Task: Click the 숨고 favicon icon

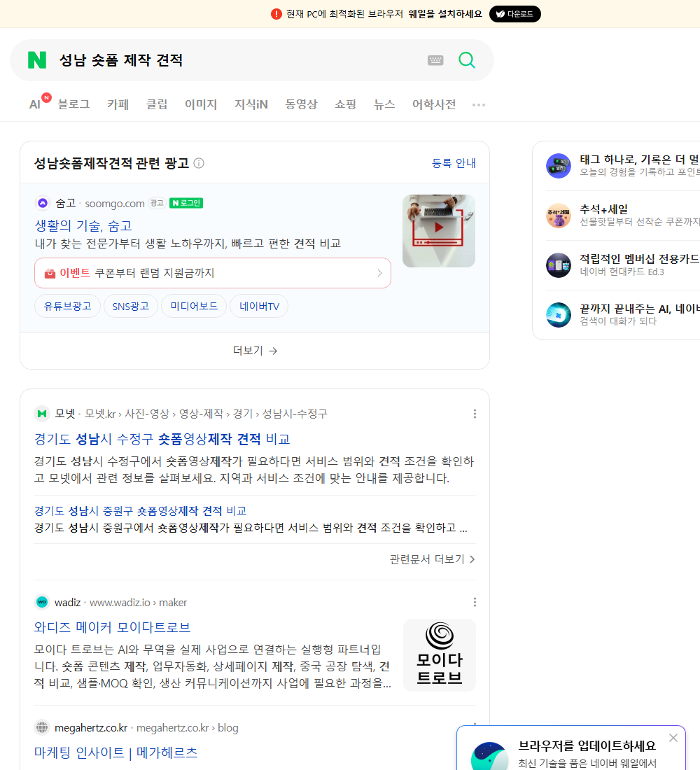Action: click(43, 203)
